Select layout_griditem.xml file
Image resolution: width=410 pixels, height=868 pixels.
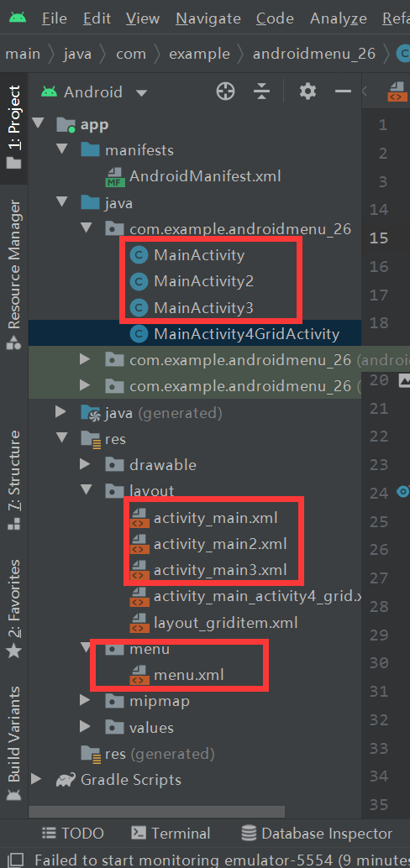(225, 623)
